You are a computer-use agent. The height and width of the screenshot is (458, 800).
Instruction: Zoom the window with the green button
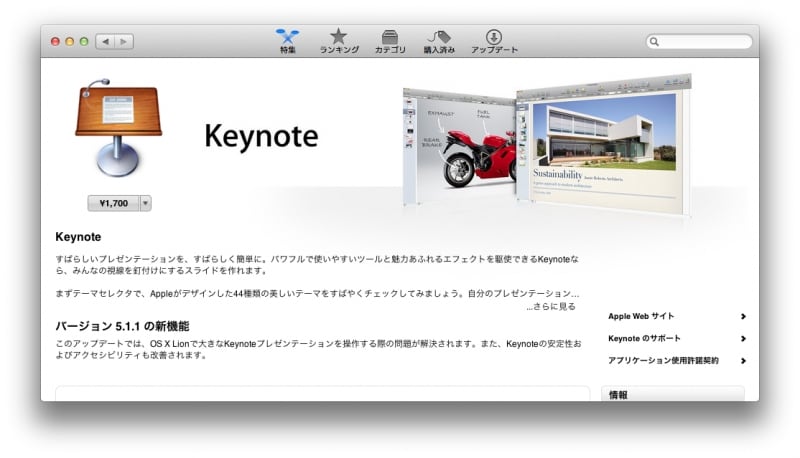click(84, 42)
